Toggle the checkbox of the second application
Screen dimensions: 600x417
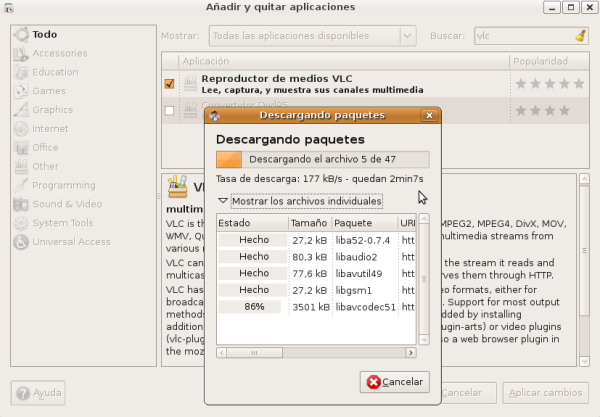169,110
